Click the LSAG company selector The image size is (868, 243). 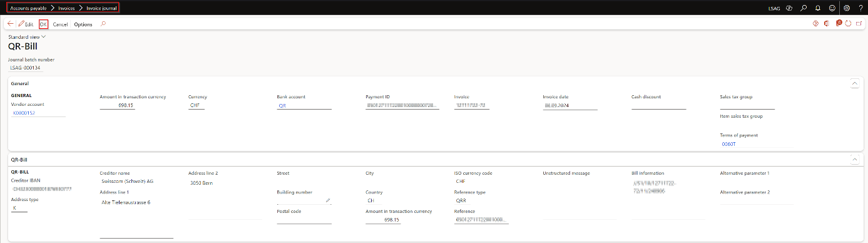click(774, 8)
